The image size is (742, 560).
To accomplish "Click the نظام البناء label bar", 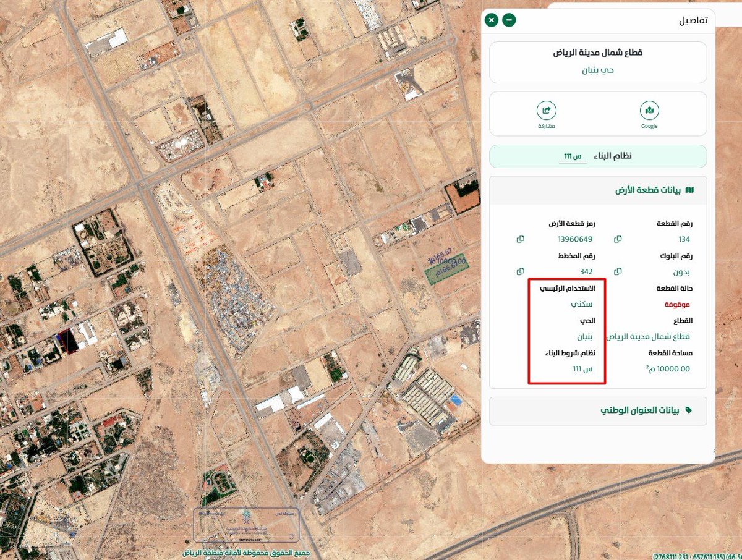I will [x=598, y=156].
